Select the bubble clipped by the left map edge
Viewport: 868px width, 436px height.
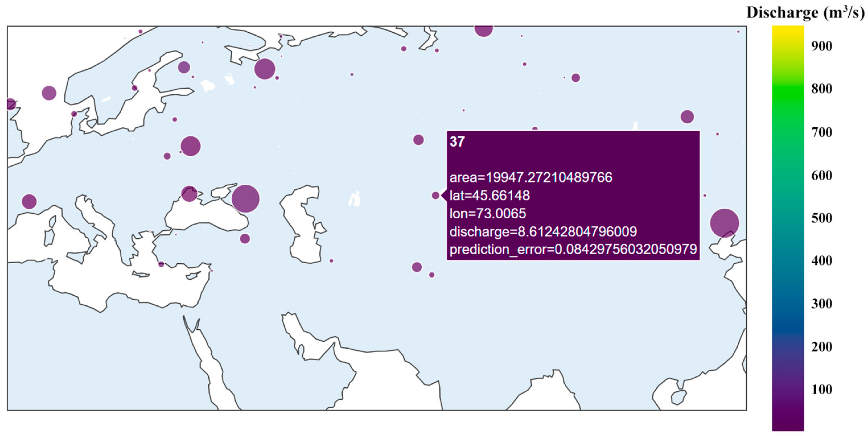[x=11, y=104]
